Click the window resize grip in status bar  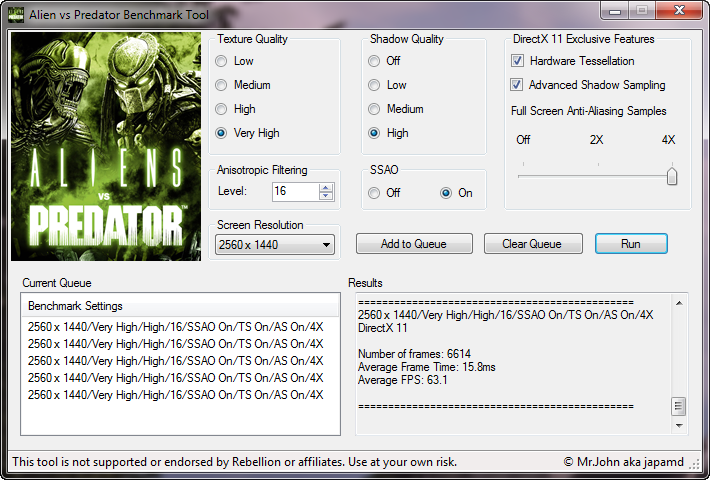pyautogui.click(x=694, y=463)
